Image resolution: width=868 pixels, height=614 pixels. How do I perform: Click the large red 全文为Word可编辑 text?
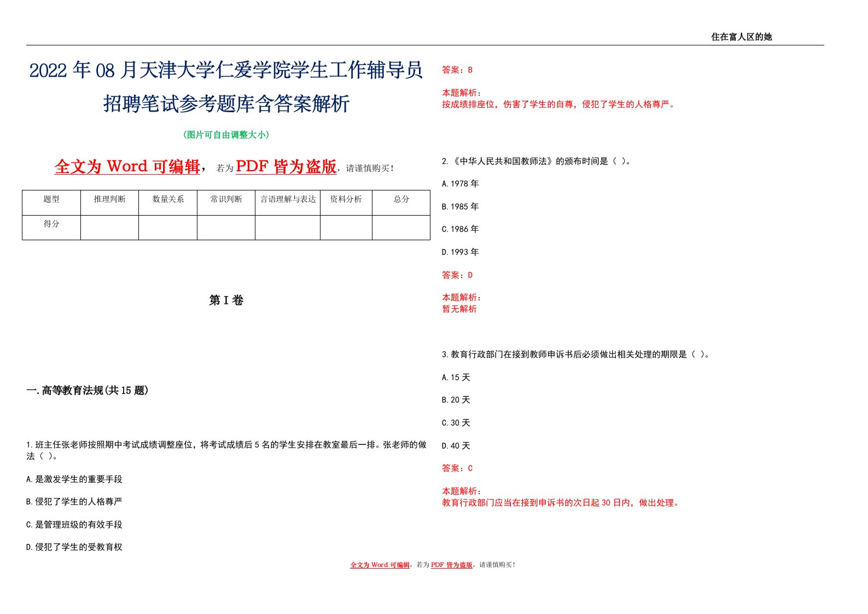(x=127, y=166)
